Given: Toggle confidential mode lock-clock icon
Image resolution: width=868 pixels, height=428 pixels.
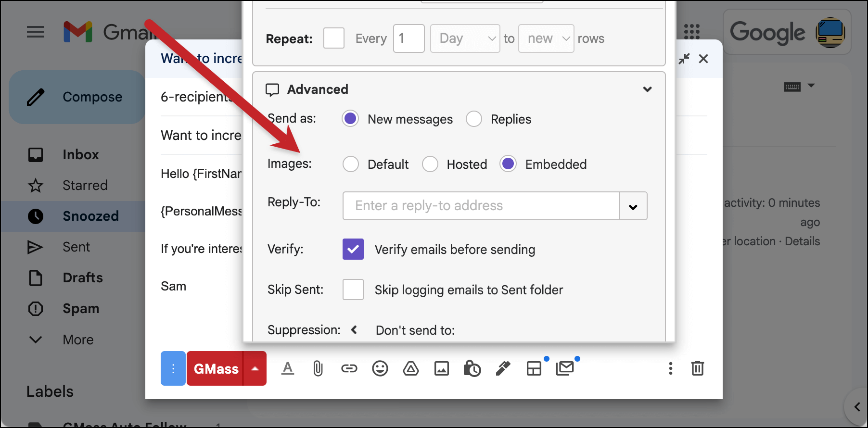Looking at the screenshot, I should (472, 369).
